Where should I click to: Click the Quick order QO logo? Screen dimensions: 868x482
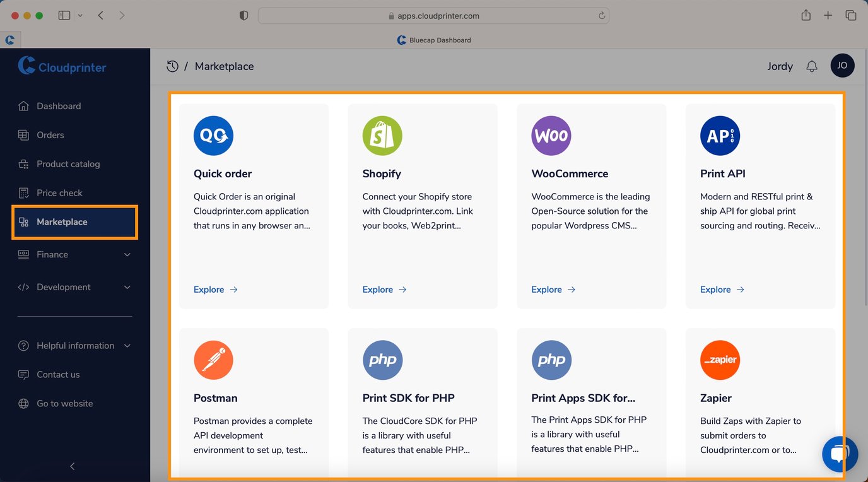[213, 136]
